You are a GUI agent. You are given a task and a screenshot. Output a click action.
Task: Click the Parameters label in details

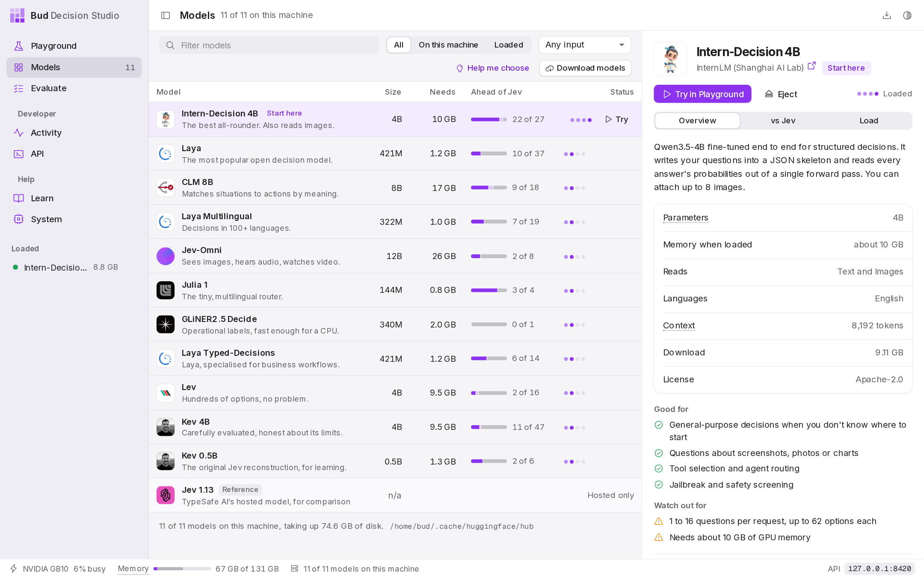tap(686, 217)
